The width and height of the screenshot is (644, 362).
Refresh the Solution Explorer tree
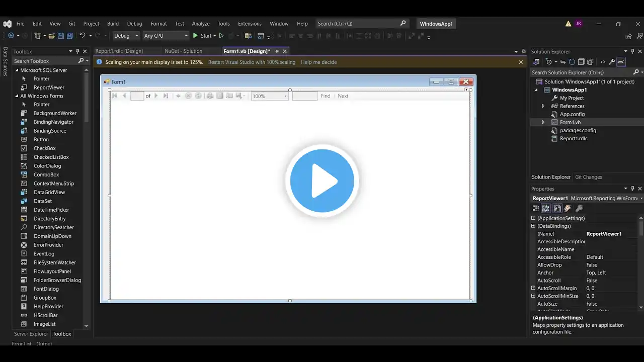coord(572,62)
